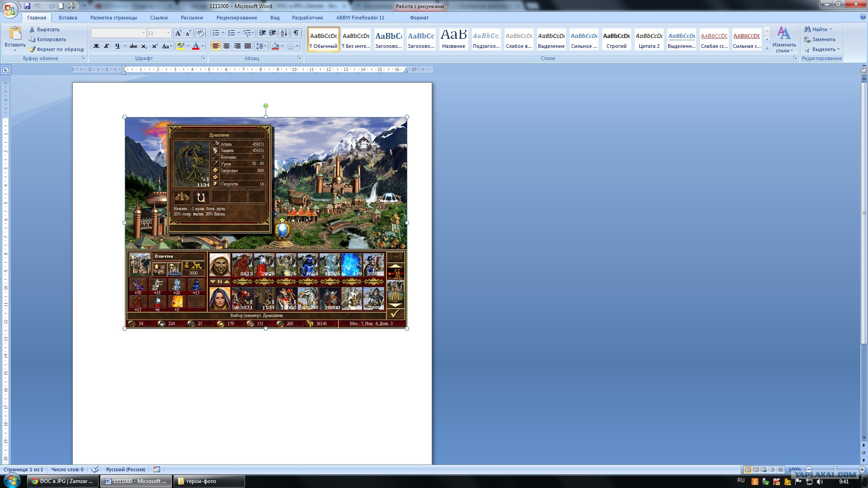Open the Select (Выделить) dropdown

coord(822,49)
